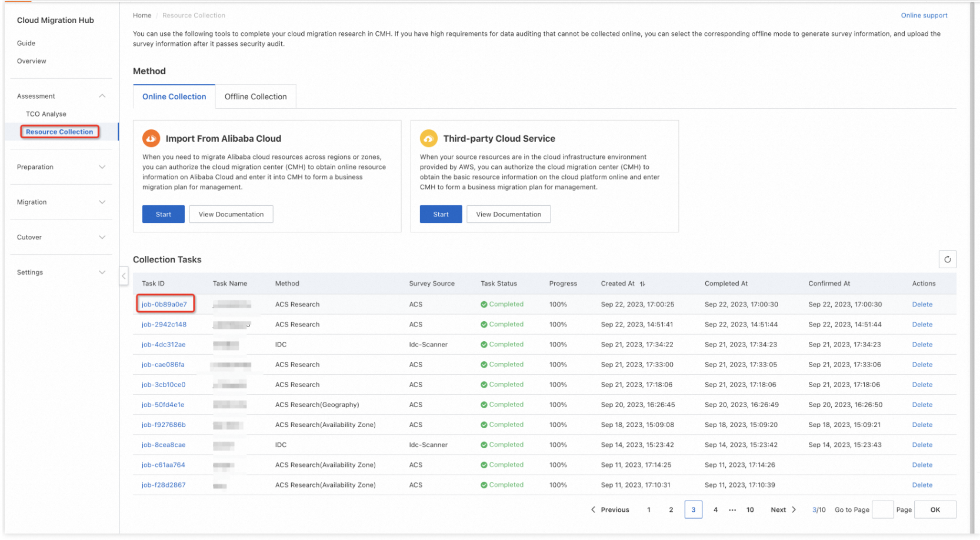Click the Go to Page input field

[882, 509]
